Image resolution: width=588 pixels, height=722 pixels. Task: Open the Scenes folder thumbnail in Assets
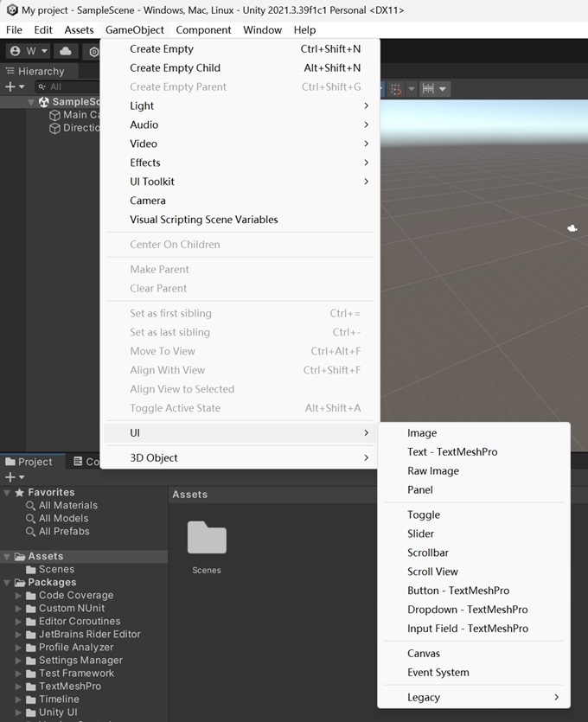click(x=207, y=537)
